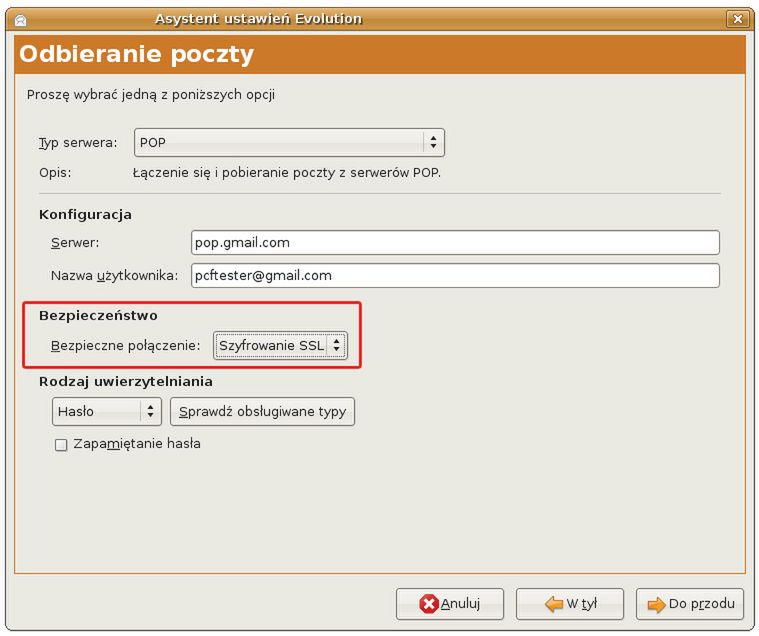Click the Typ serwera label
The height and width of the screenshot is (636, 759).
78,143
